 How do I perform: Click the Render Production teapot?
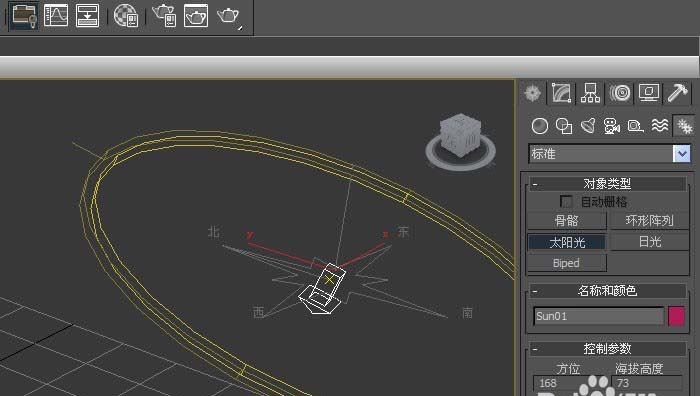point(229,17)
